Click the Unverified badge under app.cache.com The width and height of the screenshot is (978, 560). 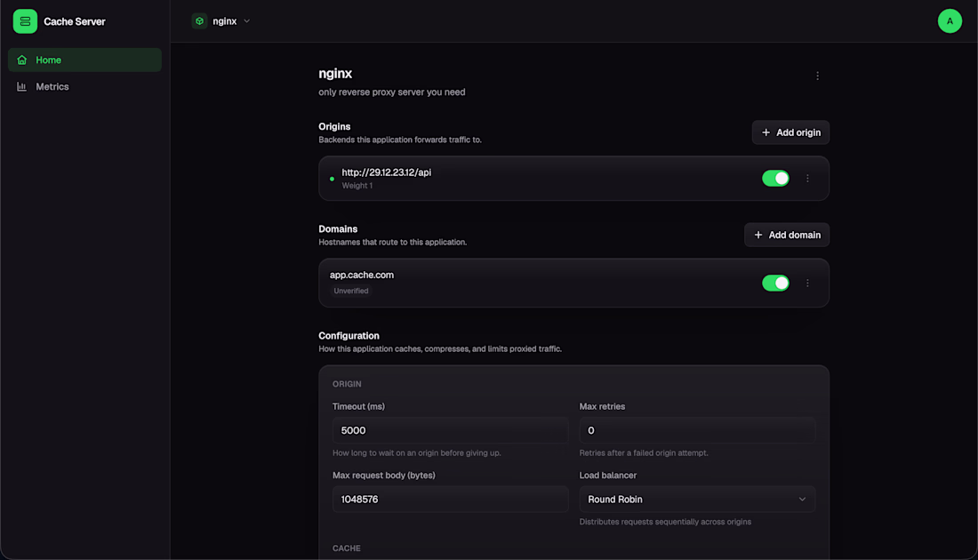click(x=351, y=291)
